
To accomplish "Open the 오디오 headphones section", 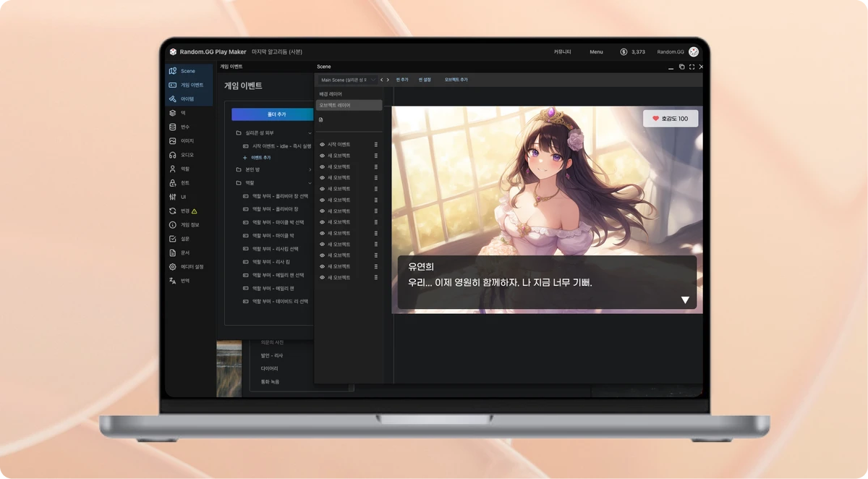I will coord(182,155).
